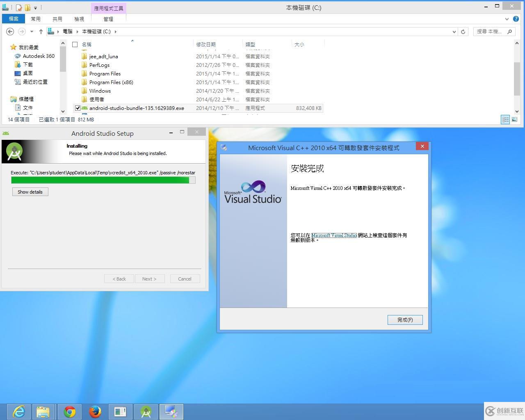Open the 常用 (Home) ribbon tab
This screenshot has width=525, height=420.
tap(36, 19)
